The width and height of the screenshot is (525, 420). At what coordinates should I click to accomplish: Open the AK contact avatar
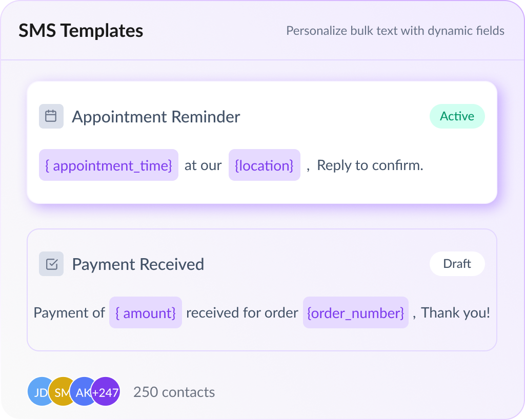pos(81,392)
